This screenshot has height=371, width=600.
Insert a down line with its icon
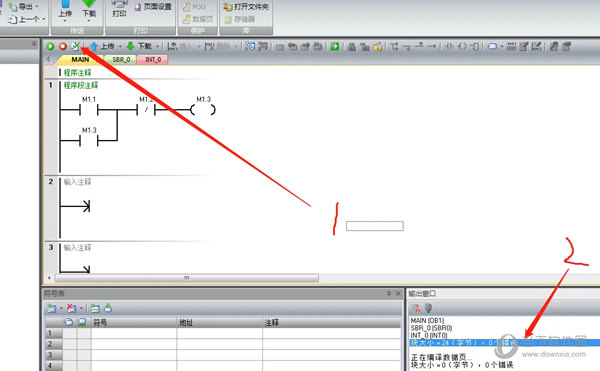click(x=407, y=47)
